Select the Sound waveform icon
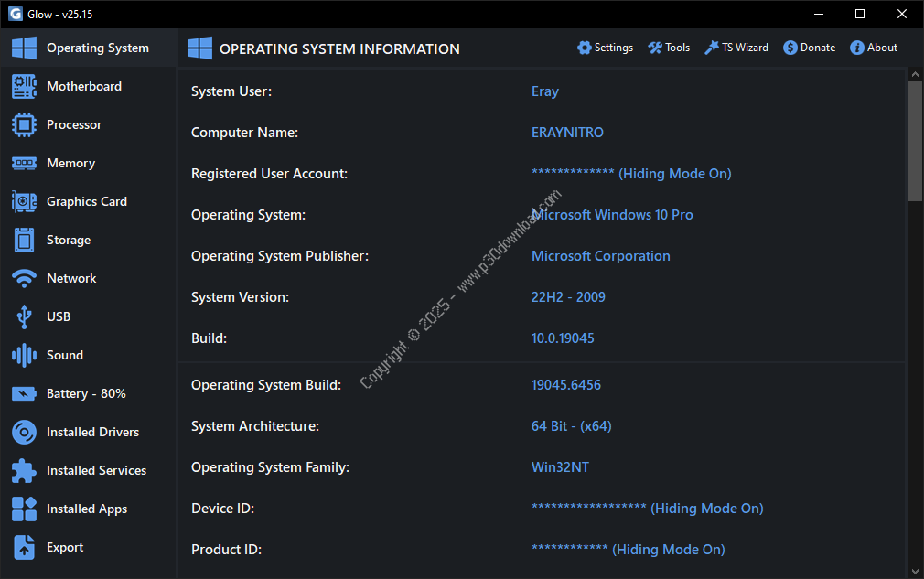Screen dimensions: 924x579 tap(24, 355)
